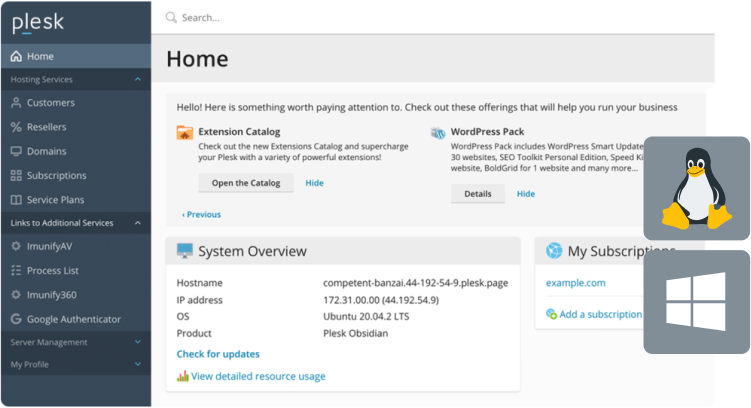Open Imunify360 in the sidebar
Screen dimensions: 751x408
pyautogui.click(x=51, y=295)
